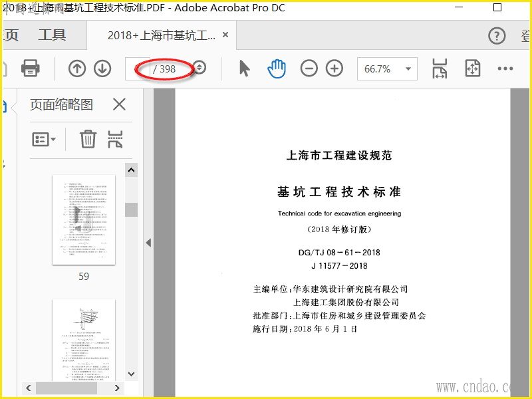532x399 pixels.
Task: Click the thumbnail panel scroll-left arrow
Action: coord(29,388)
